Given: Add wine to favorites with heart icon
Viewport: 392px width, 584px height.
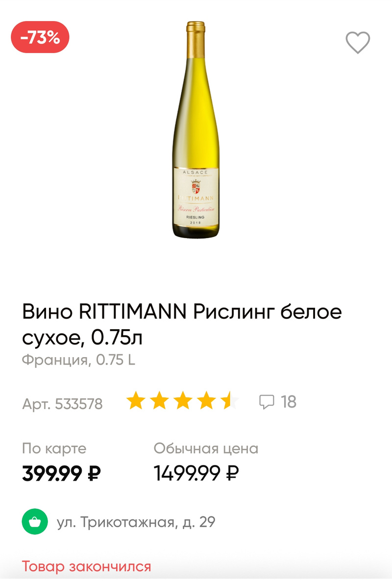Looking at the screenshot, I should (x=358, y=42).
